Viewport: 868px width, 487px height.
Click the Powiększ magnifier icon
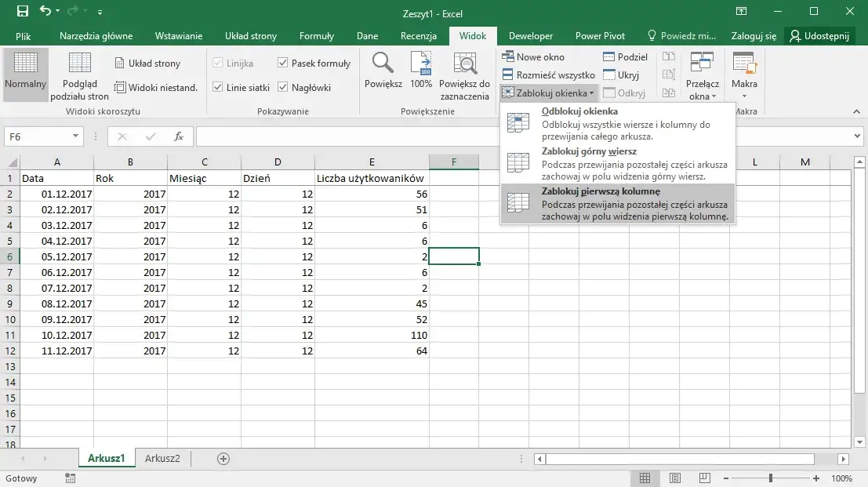pos(383,64)
